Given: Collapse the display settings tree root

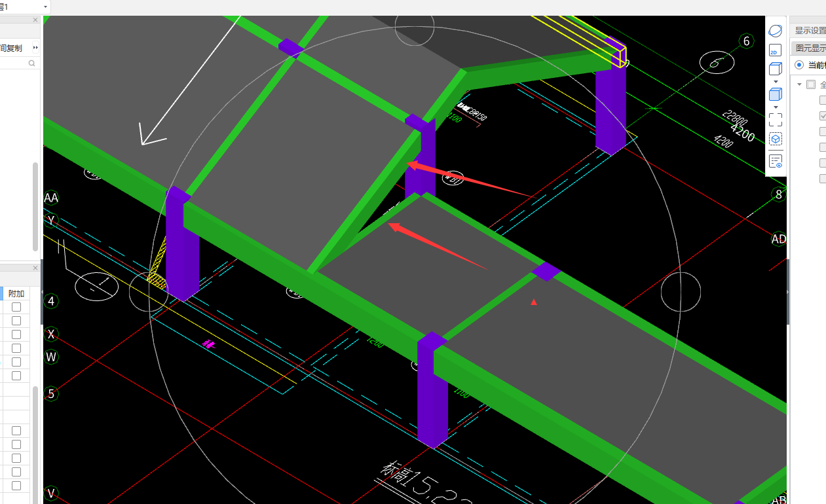Looking at the screenshot, I should 799,84.
